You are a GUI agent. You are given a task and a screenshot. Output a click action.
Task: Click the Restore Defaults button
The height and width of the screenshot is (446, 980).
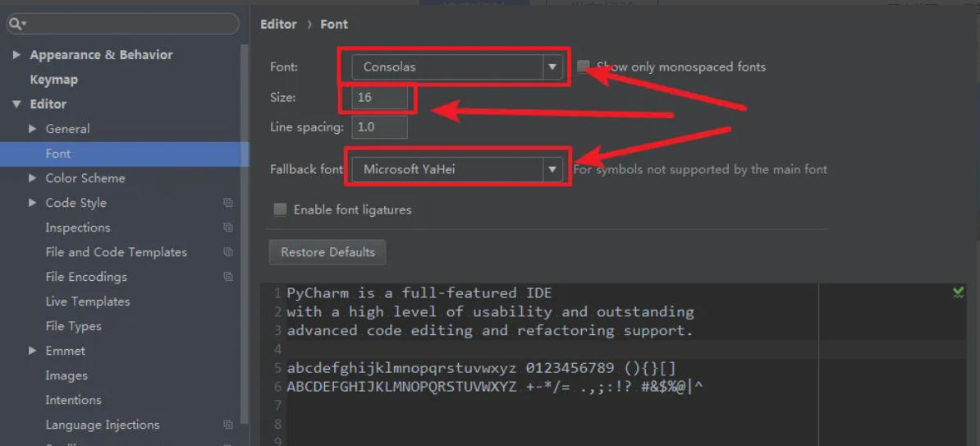point(327,252)
